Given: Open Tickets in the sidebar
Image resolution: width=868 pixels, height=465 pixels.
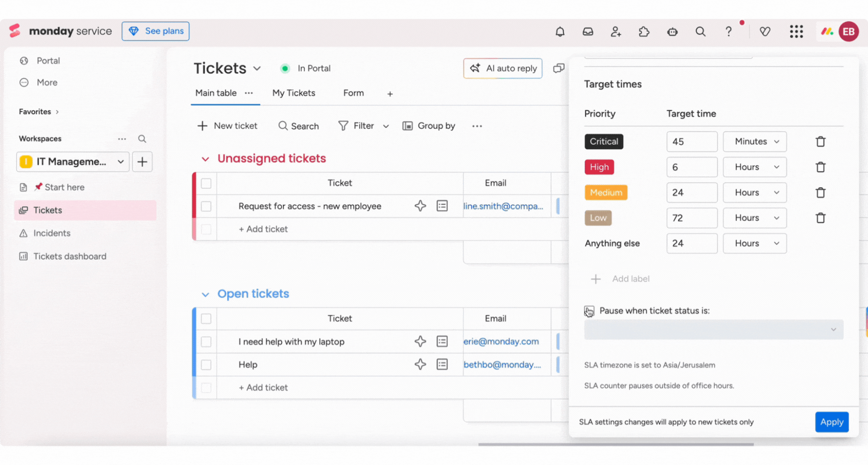Looking at the screenshot, I should click(85, 210).
